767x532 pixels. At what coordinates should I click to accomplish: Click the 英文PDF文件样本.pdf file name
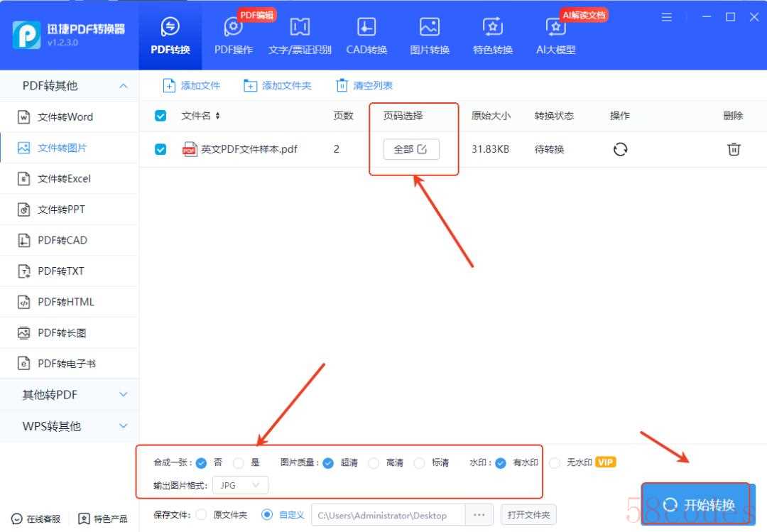[x=249, y=149]
